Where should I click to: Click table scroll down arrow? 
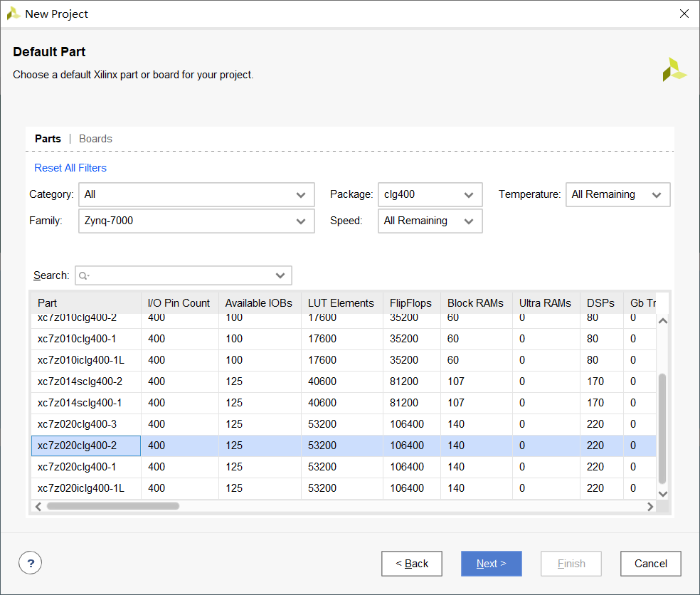pyautogui.click(x=663, y=493)
